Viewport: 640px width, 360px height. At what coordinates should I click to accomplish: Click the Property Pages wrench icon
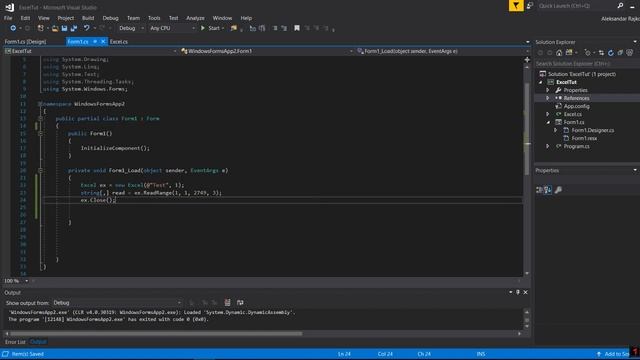point(558,190)
